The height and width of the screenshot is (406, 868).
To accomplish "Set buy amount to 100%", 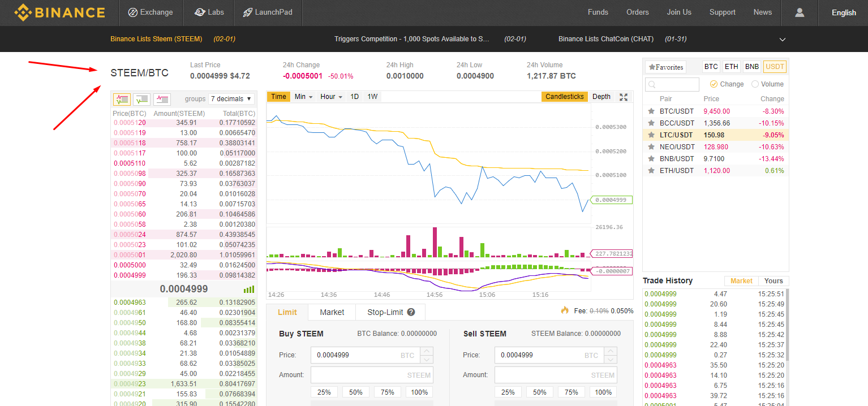I will pos(419,392).
